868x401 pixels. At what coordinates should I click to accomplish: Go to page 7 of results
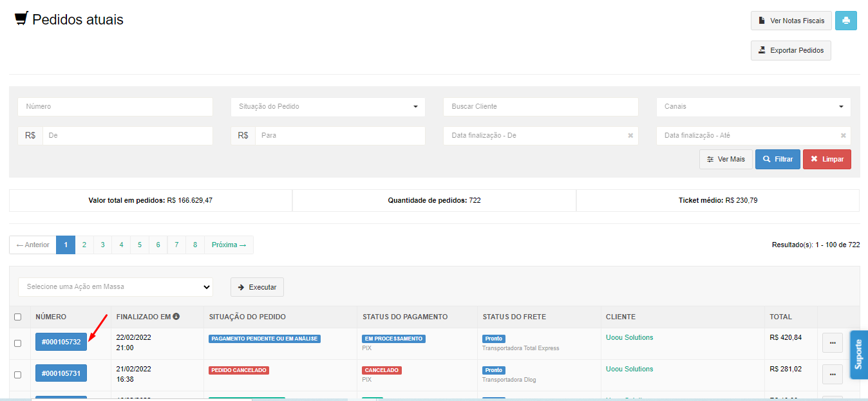pos(176,245)
